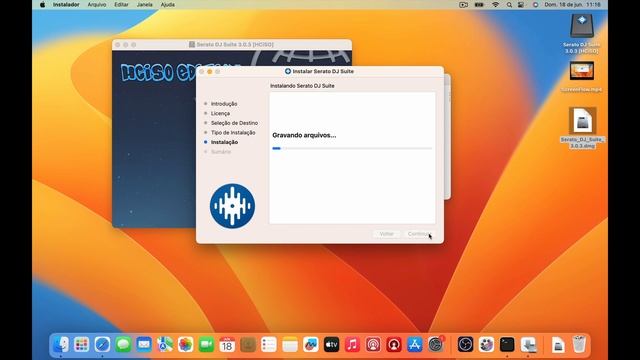640x360 pixels.
Task: Launch Safari from the Dock
Action: pyautogui.click(x=102, y=344)
